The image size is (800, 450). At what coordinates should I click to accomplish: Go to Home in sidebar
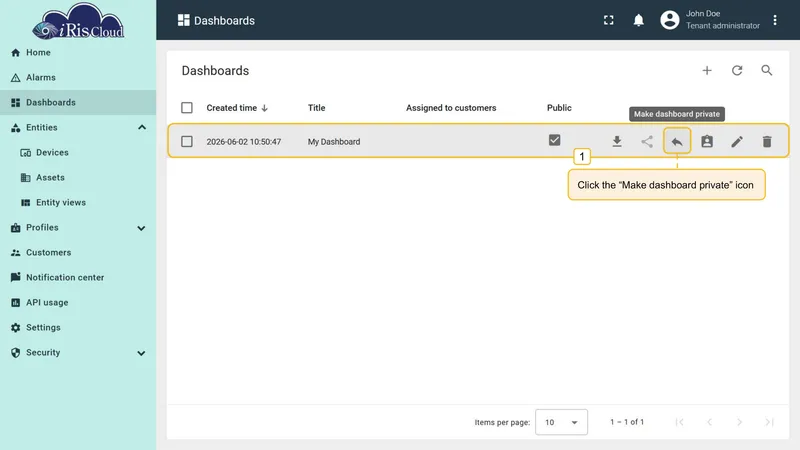point(78,52)
